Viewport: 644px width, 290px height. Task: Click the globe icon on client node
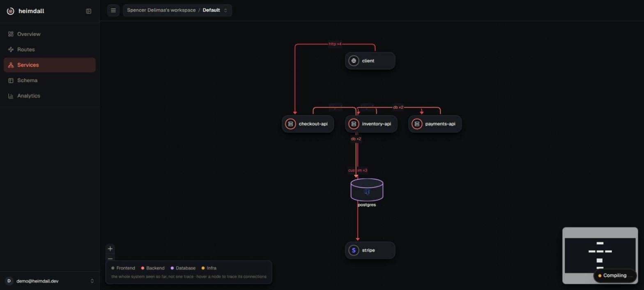(x=354, y=61)
